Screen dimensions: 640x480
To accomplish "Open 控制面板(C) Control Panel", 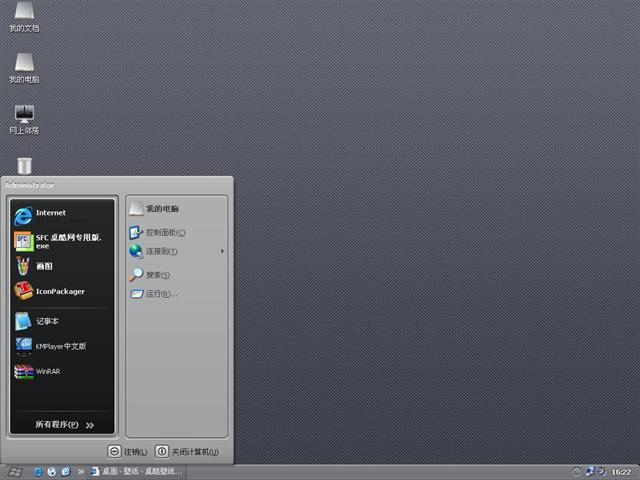I will tap(177, 233).
